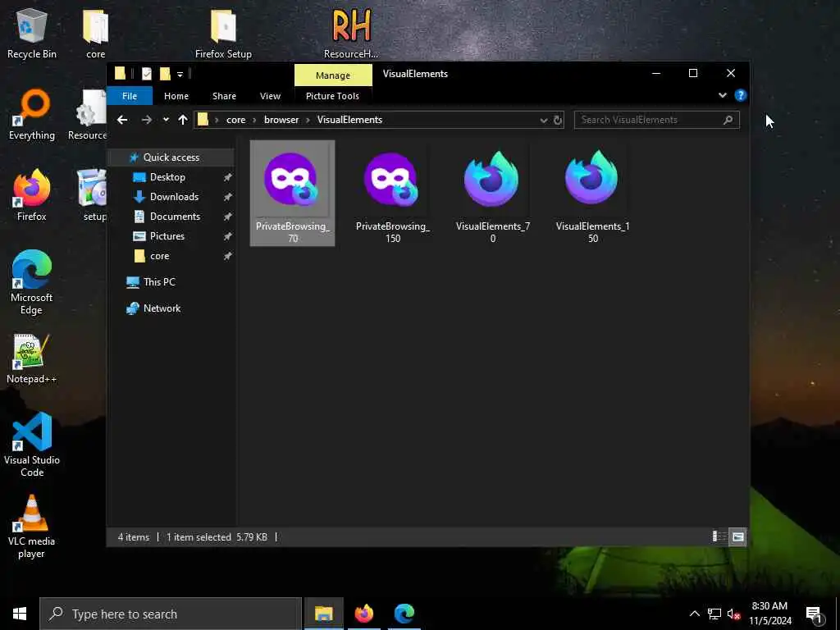Open the notification center icon
The width and height of the screenshot is (840, 630).
point(815,614)
